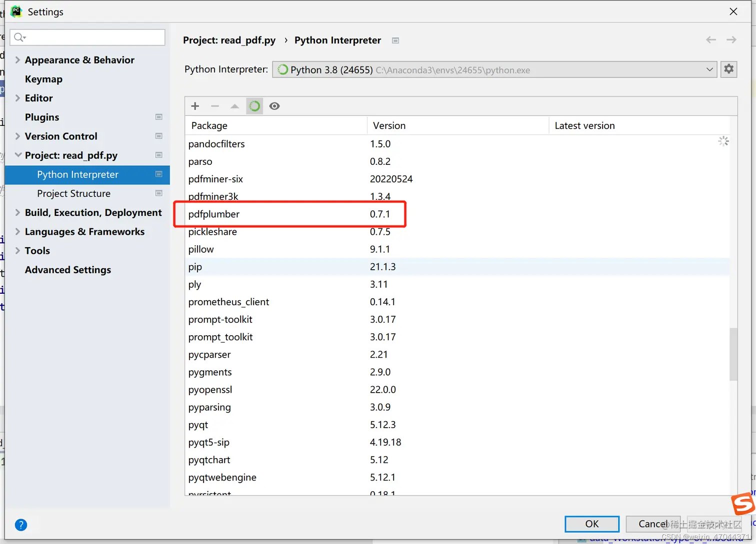Viewport: 756px width, 544px height.
Task: Expand Languages & Frameworks section
Action: [x=17, y=232]
